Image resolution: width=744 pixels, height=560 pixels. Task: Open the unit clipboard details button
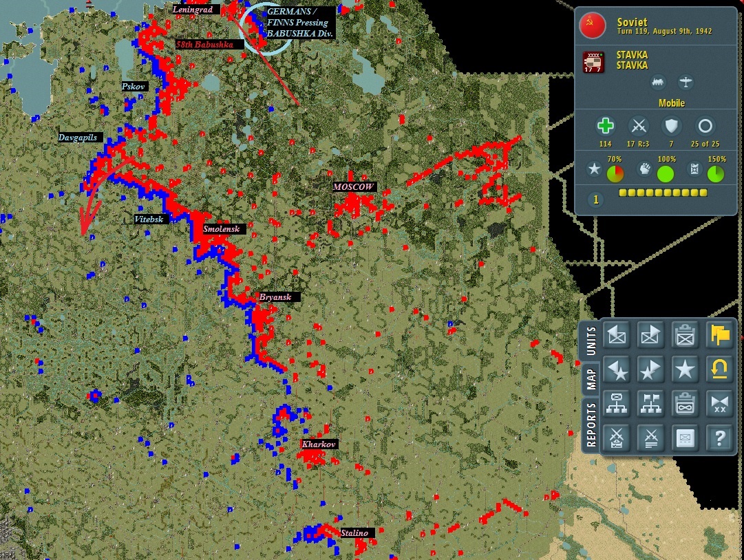[685, 335]
